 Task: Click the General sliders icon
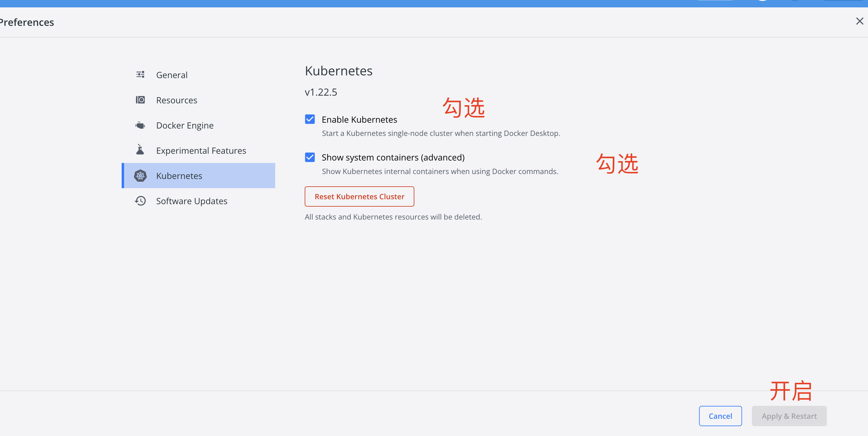(140, 74)
